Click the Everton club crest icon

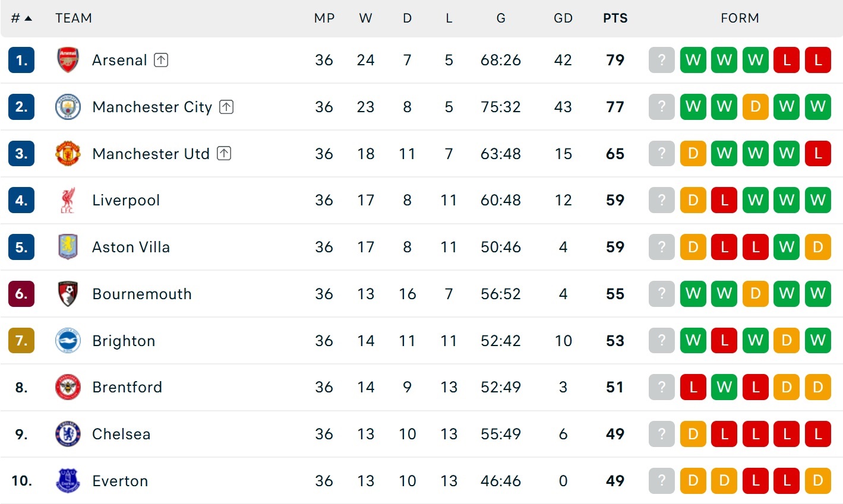pos(68,481)
